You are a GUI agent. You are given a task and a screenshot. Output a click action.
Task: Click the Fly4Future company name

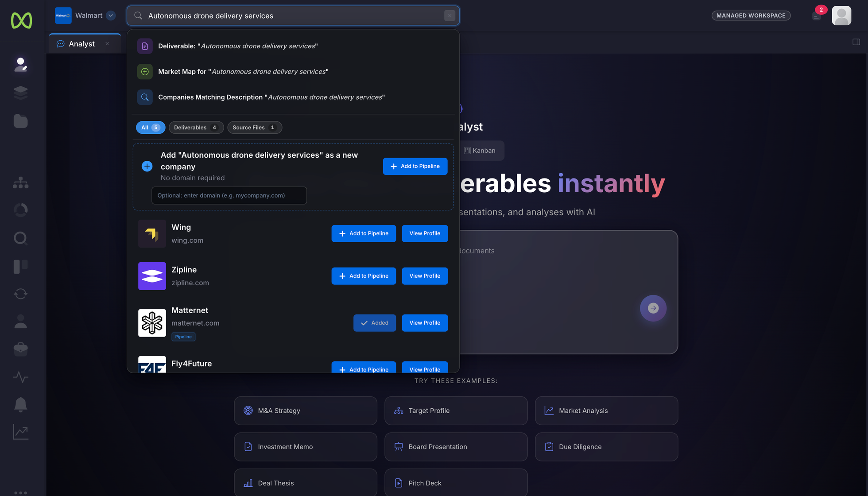tap(191, 364)
